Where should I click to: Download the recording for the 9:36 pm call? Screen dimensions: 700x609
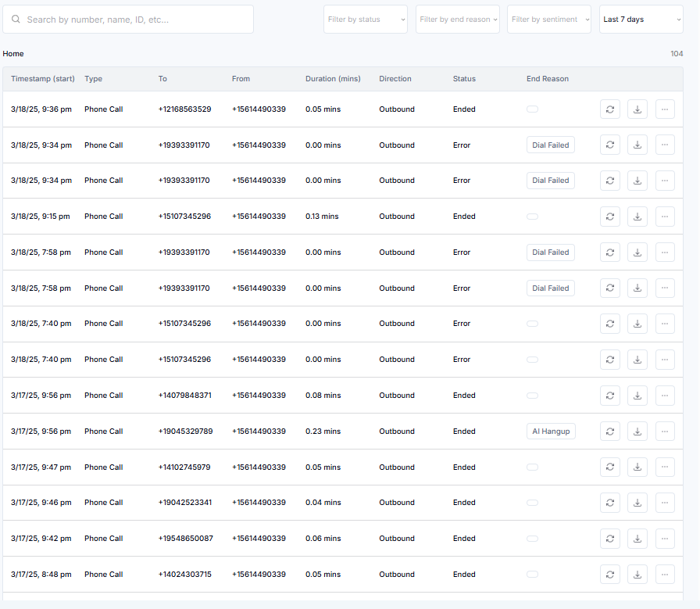[637, 109]
